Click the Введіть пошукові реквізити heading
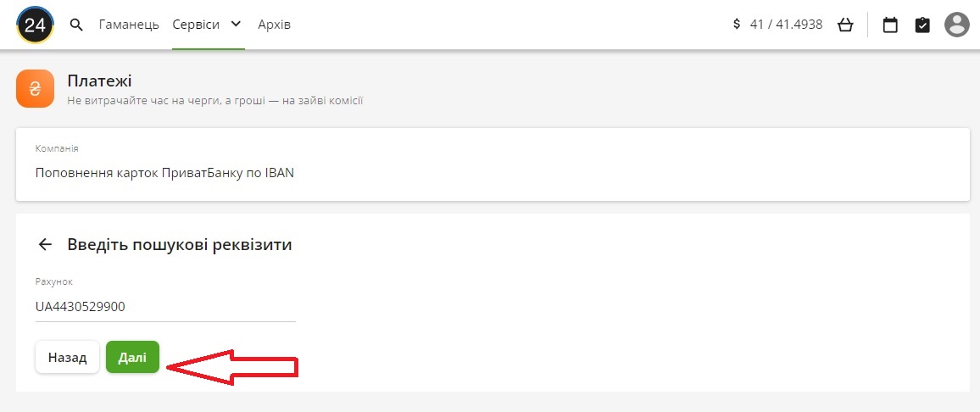Screen dimensions: 980x412 (180, 245)
